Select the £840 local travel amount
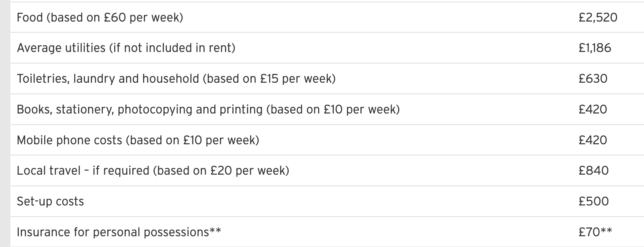Viewport: 644px width, 247px height. [594, 170]
